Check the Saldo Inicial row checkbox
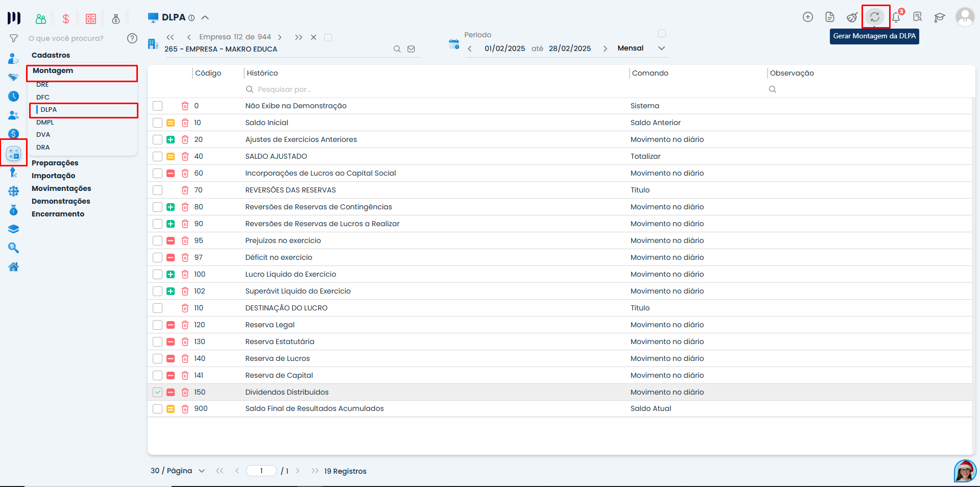 click(157, 123)
